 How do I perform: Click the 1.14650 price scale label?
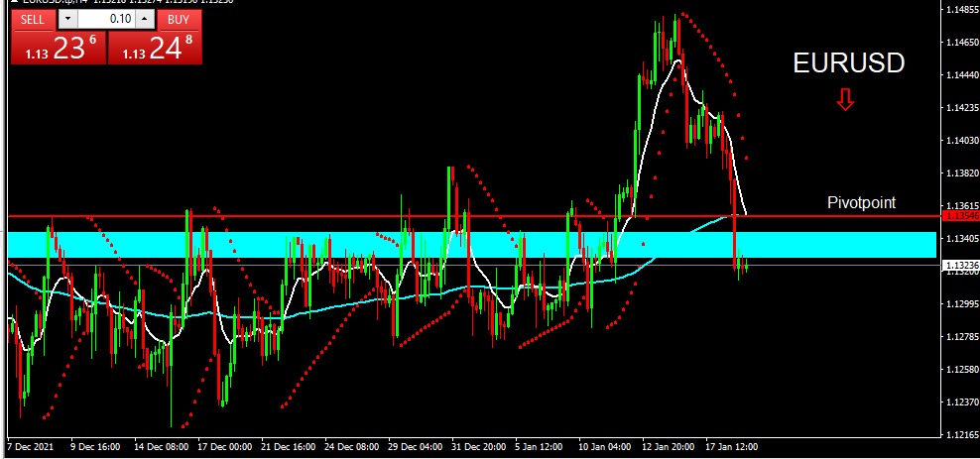click(963, 43)
